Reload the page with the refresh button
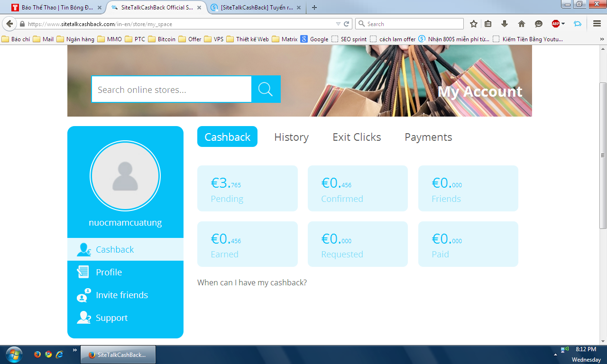 [x=347, y=24]
